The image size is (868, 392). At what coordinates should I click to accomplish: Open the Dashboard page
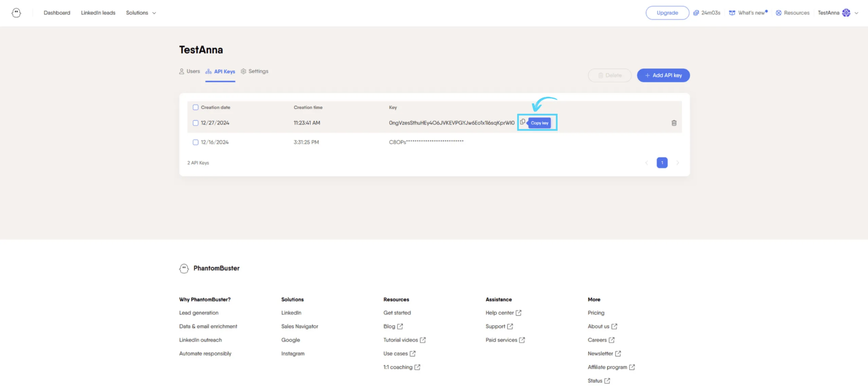tap(57, 13)
